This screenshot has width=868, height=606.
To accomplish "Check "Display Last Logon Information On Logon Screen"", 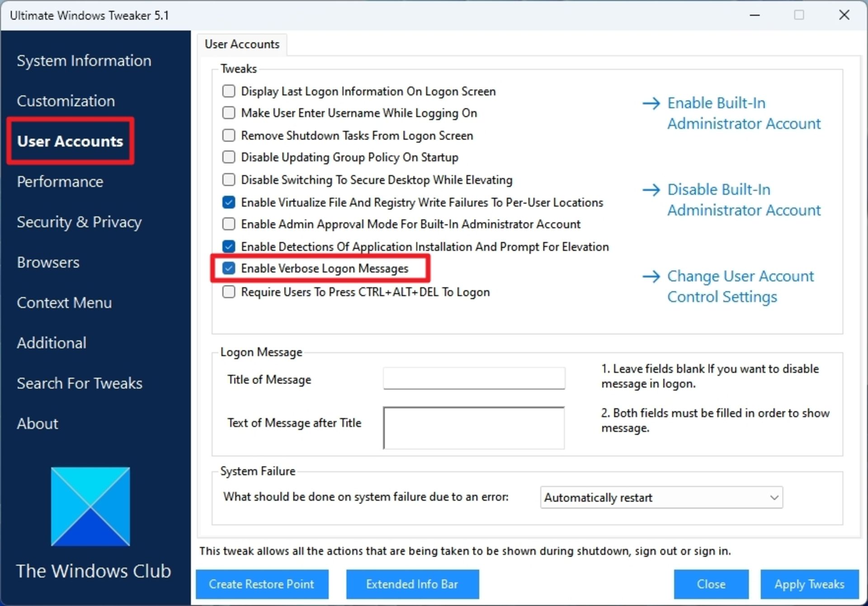I will (x=228, y=91).
